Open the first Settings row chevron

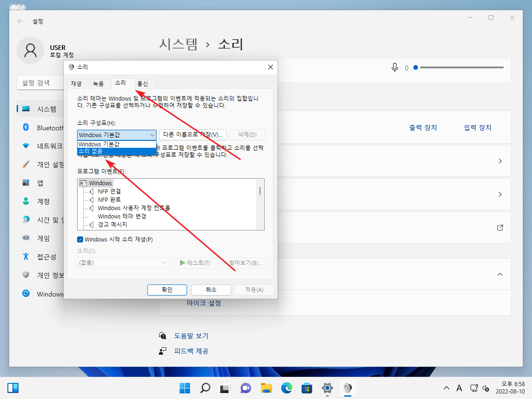500,161
